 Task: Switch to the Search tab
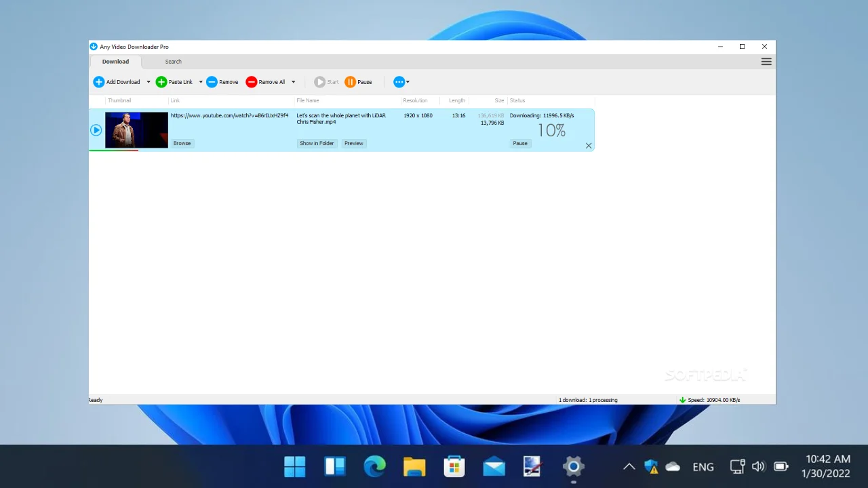[174, 62]
